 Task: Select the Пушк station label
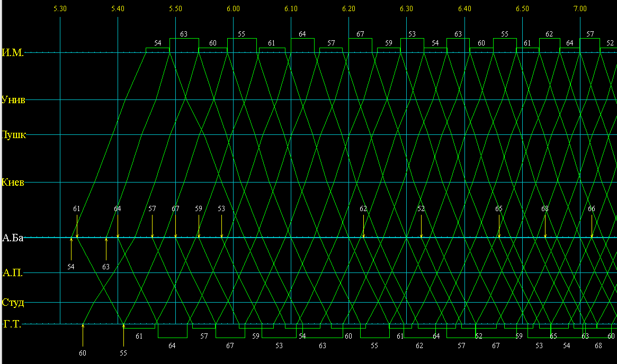point(14,134)
